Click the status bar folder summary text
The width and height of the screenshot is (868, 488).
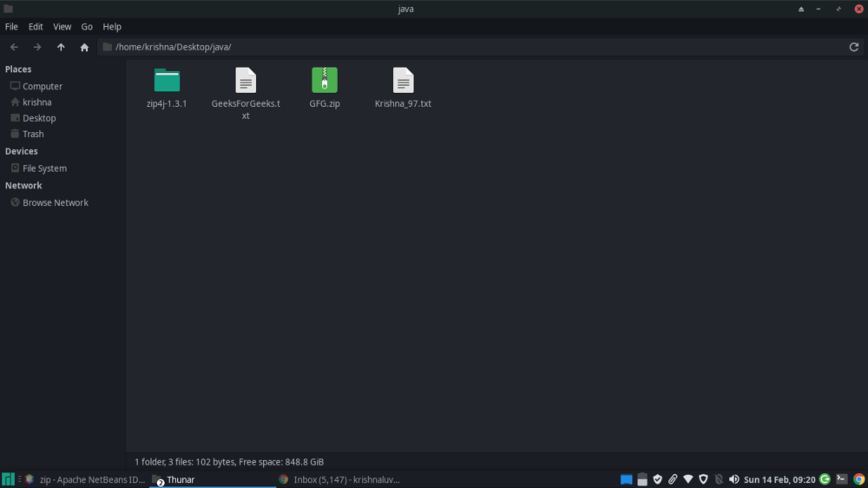229,462
